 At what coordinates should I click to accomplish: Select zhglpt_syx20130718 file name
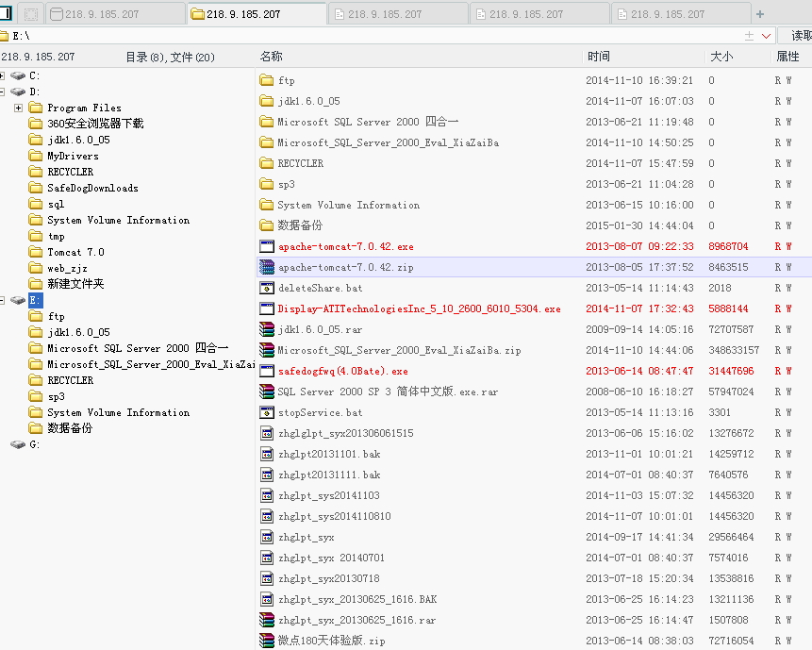[x=329, y=578]
